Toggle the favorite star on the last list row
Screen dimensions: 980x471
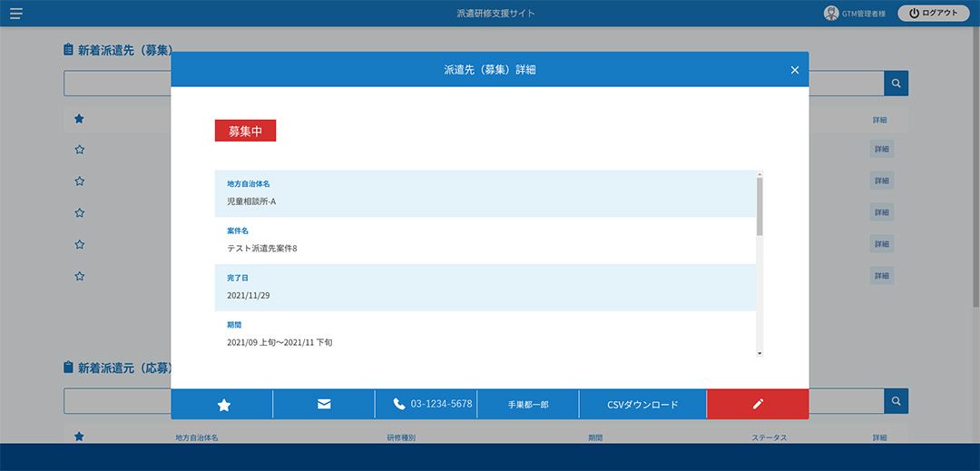tap(79, 275)
